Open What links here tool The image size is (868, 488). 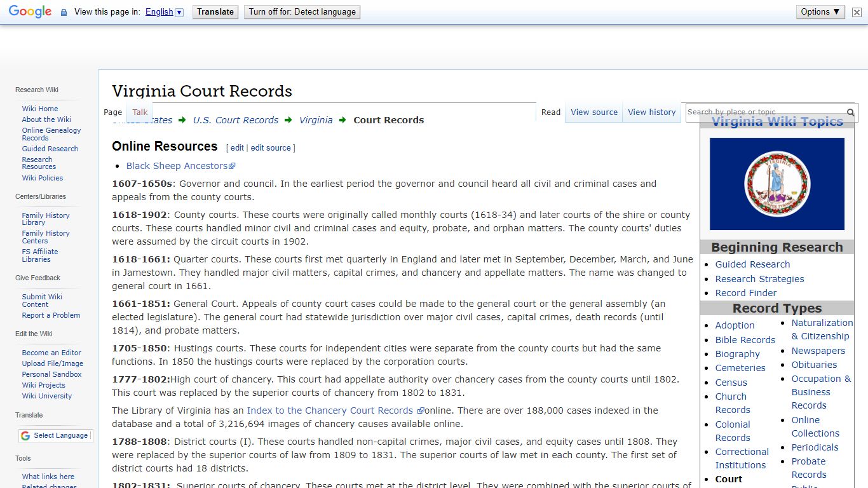[48, 477]
